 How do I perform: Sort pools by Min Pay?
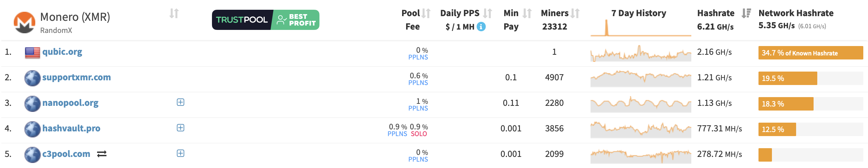coord(527,13)
